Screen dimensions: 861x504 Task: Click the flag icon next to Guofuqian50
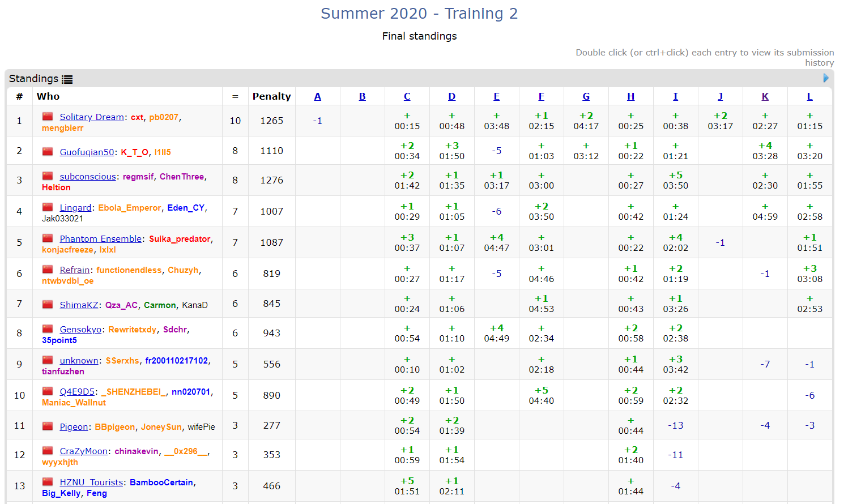coord(48,152)
